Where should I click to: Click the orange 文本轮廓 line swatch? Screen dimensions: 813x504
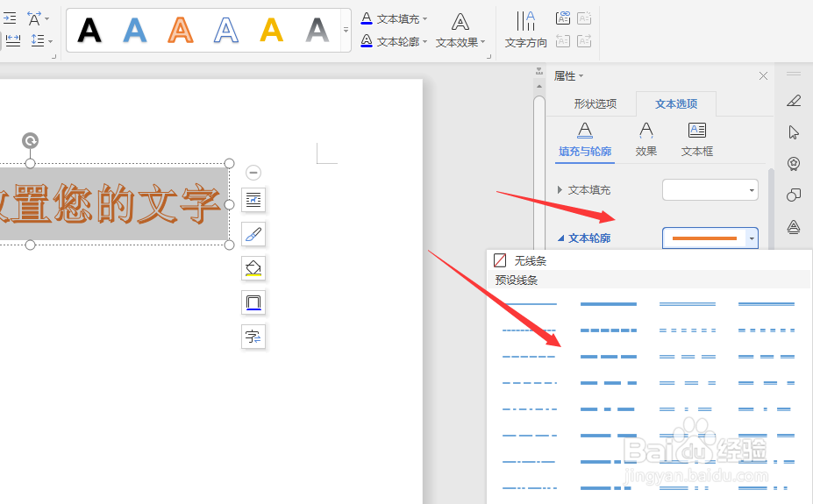pos(704,238)
